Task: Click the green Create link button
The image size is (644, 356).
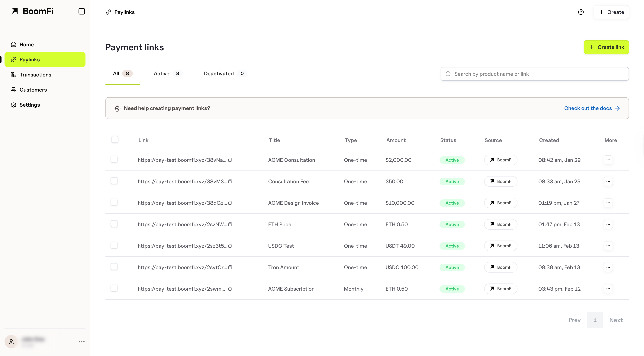Action: pyautogui.click(x=606, y=47)
